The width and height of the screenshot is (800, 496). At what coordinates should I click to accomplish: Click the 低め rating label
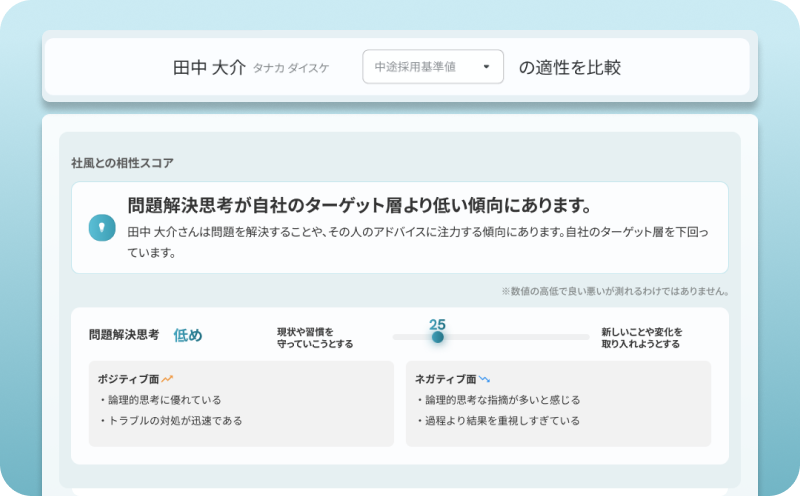click(x=188, y=335)
